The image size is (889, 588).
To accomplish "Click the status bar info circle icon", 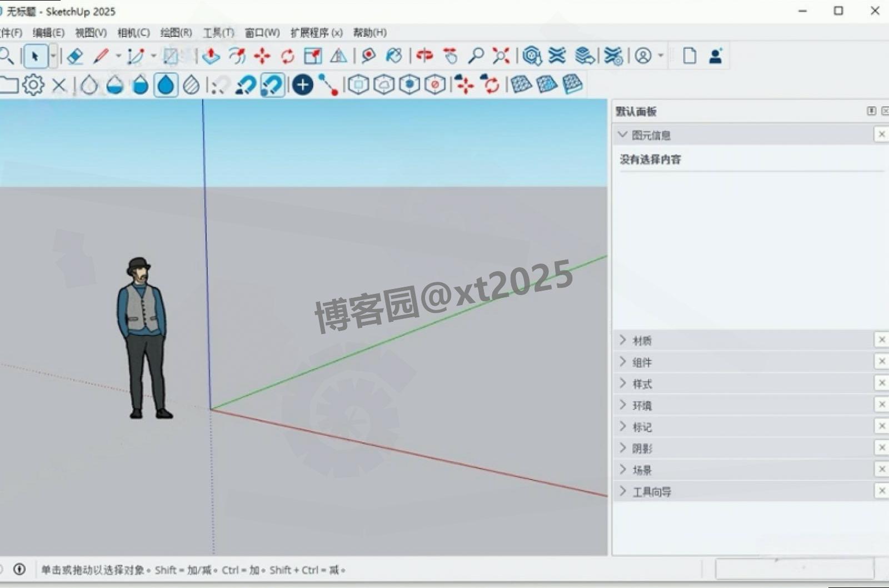I will (x=19, y=569).
